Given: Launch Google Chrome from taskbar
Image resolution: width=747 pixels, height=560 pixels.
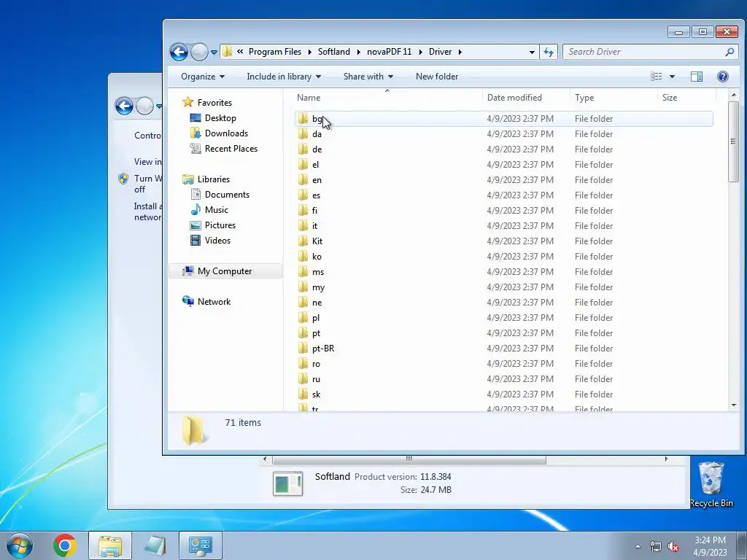Looking at the screenshot, I should point(65,545).
